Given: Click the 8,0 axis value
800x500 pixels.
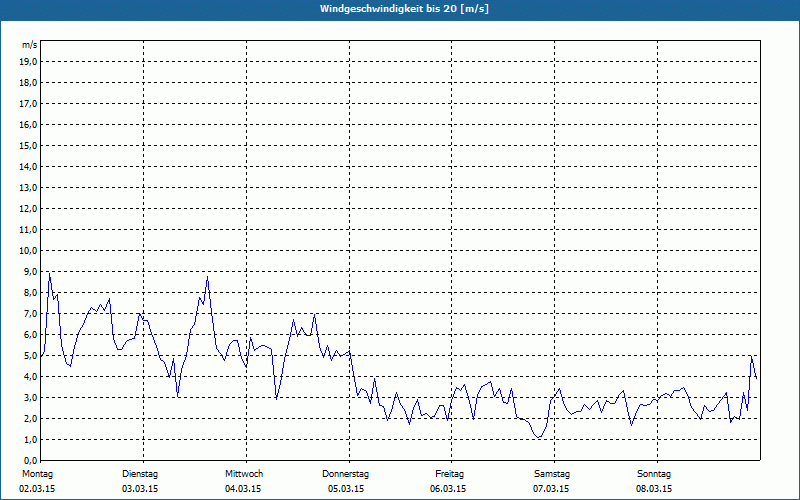Looking at the screenshot, I should coord(29,292).
